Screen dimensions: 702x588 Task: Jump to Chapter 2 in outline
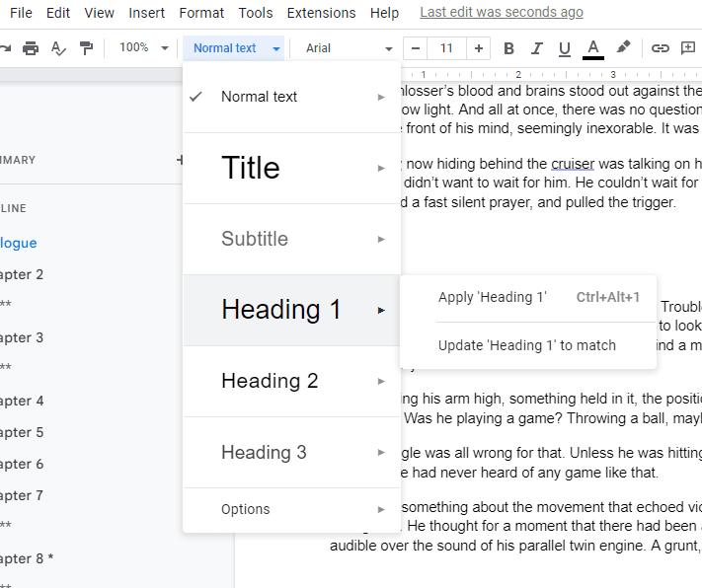22,274
